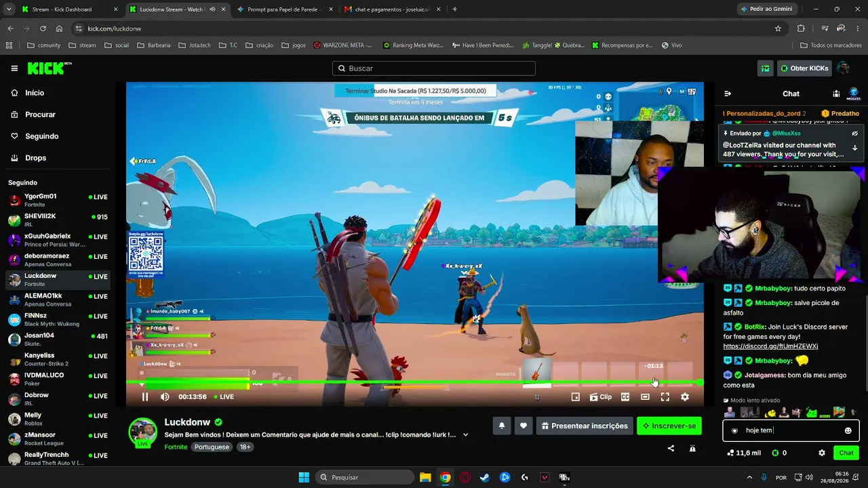The height and width of the screenshot is (488, 868).
Task: Open chat settings gear
Action: tap(822, 453)
